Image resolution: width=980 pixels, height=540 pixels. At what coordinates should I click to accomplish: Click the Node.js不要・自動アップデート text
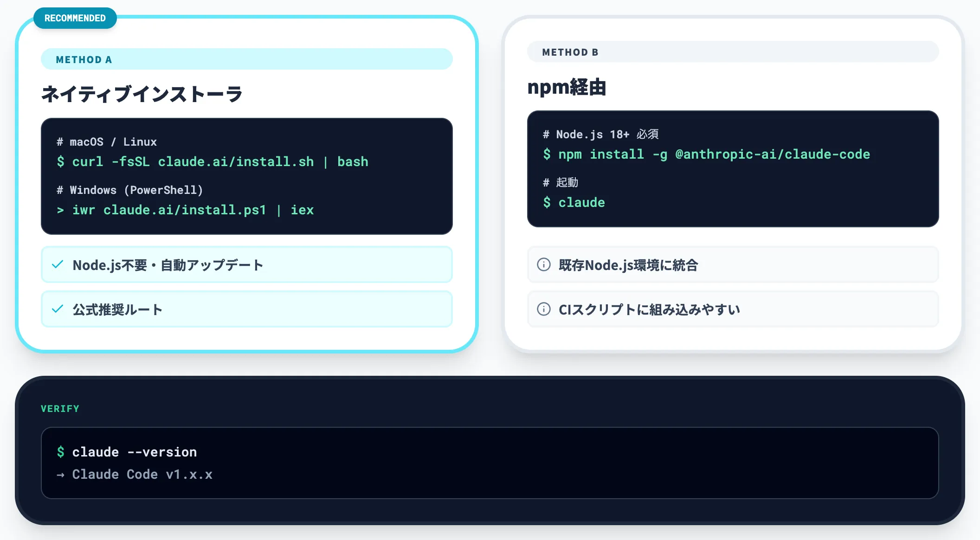168,265
